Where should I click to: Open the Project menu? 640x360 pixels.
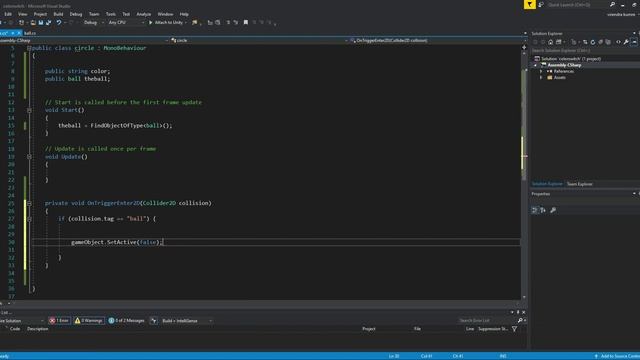click(x=40, y=14)
